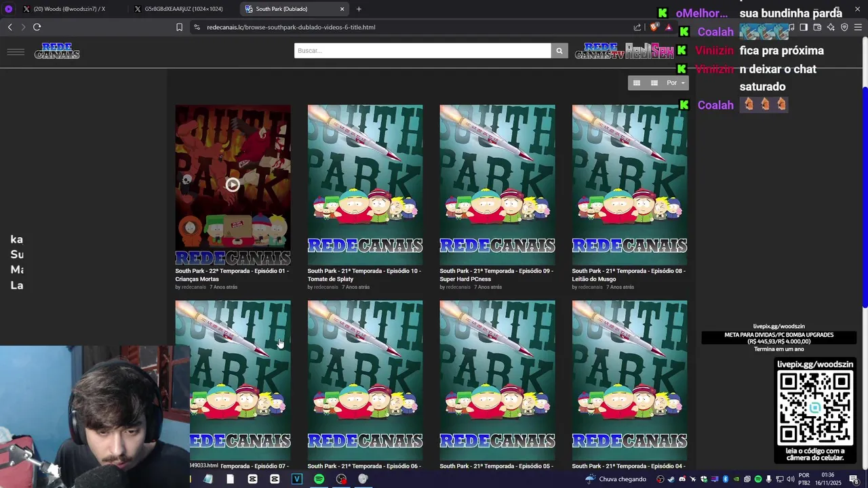The image size is (868, 488).
Task: Open the Chuva chegando weather widget
Action: 616,479
